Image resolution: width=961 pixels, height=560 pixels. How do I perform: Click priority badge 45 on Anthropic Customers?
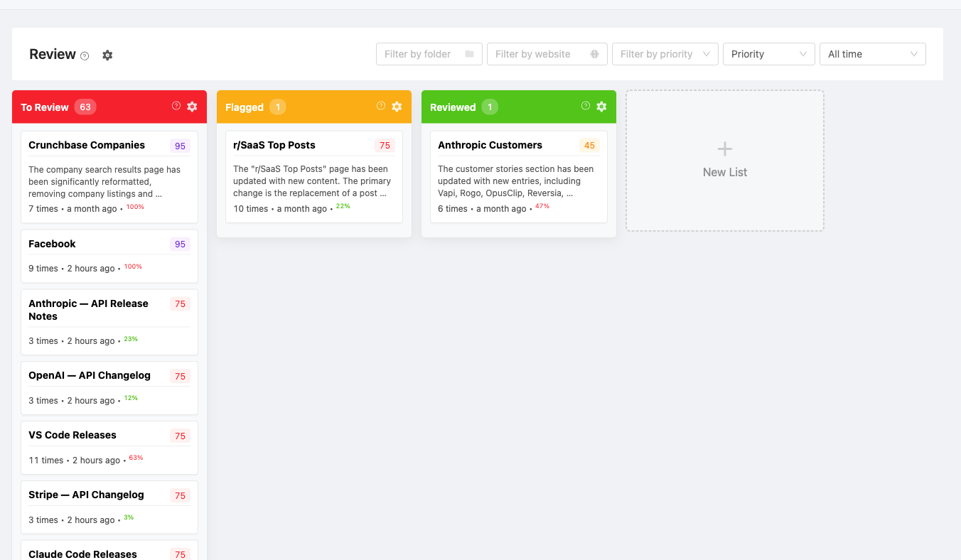point(589,146)
